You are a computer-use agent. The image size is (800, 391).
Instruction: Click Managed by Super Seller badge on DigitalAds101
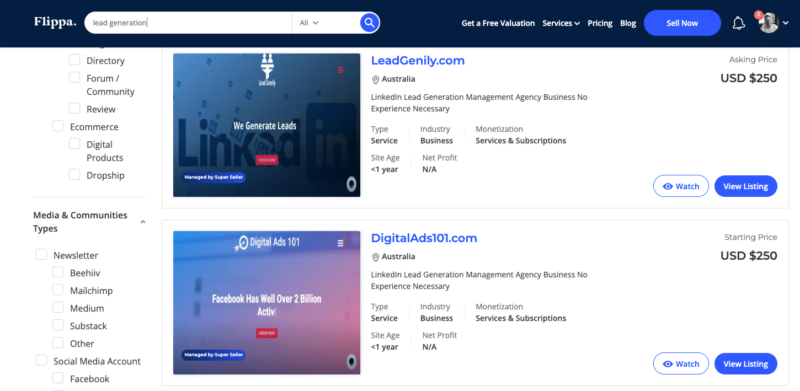(x=214, y=355)
